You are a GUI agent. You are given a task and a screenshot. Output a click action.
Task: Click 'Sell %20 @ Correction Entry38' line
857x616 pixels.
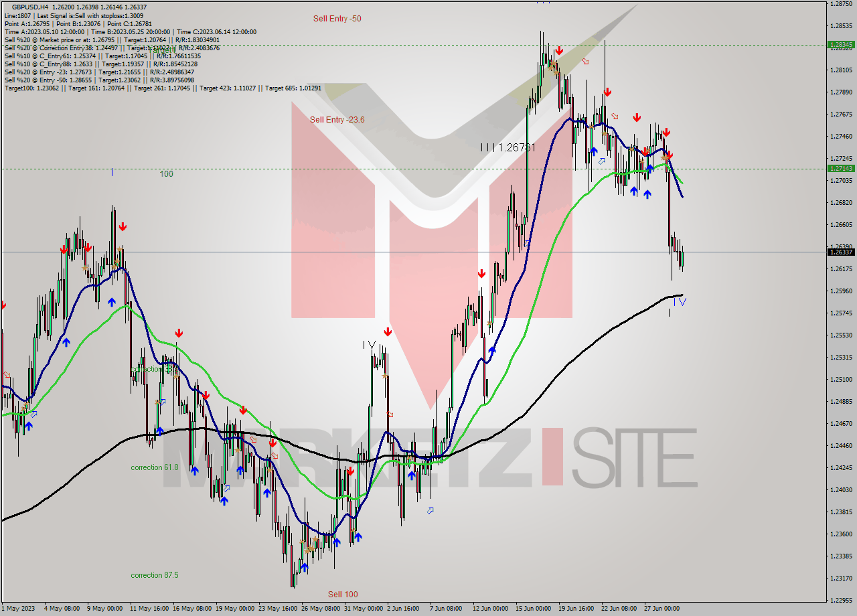pyautogui.click(x=112, y=48)
